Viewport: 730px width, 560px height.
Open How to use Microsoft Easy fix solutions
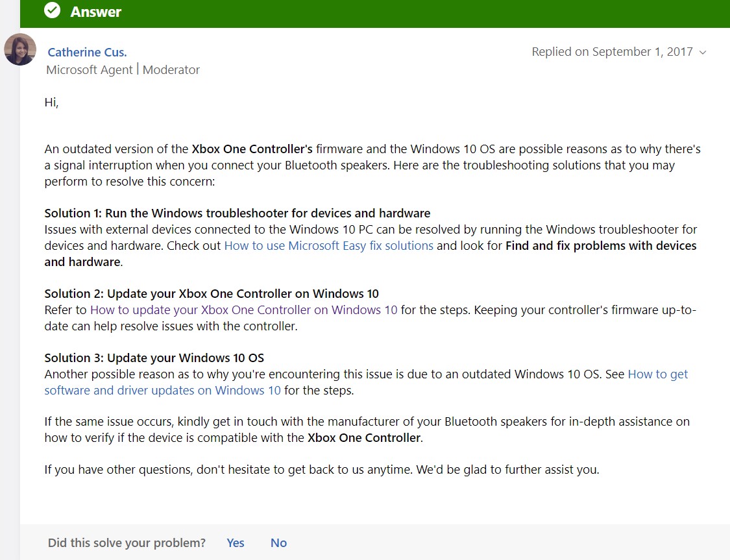point(329,246)
